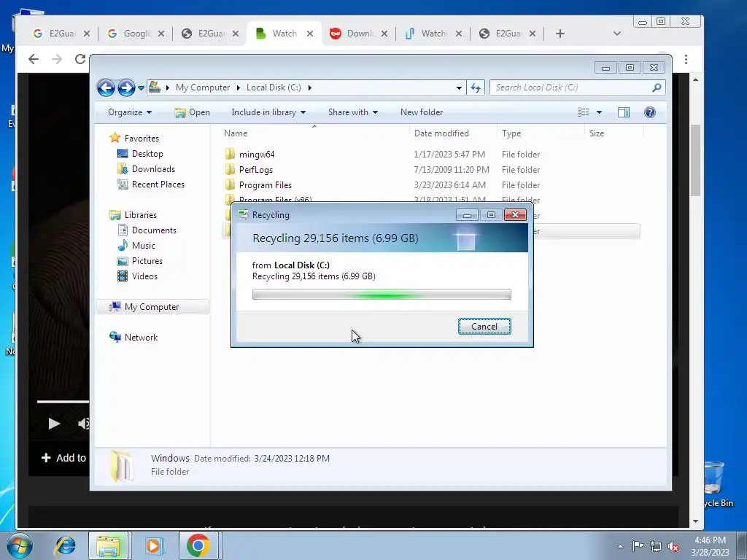Click the Action Center flag icon
The width and height of the screenshot is (747, 560).
(638, 546)
